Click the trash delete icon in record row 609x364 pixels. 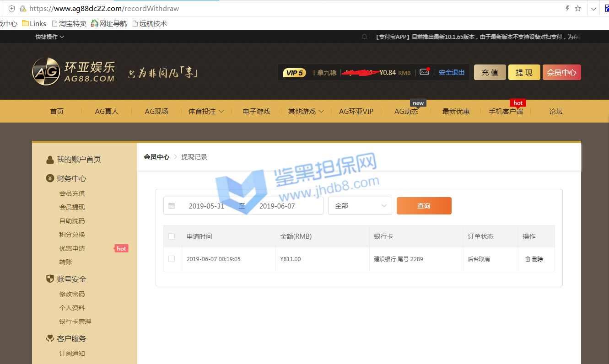click(x=528, y=259)
